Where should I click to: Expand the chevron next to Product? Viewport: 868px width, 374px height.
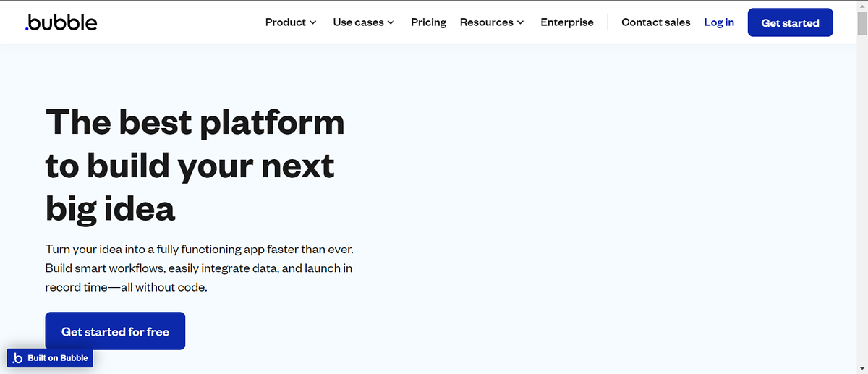pyautogui.click(x=313, y=22)
